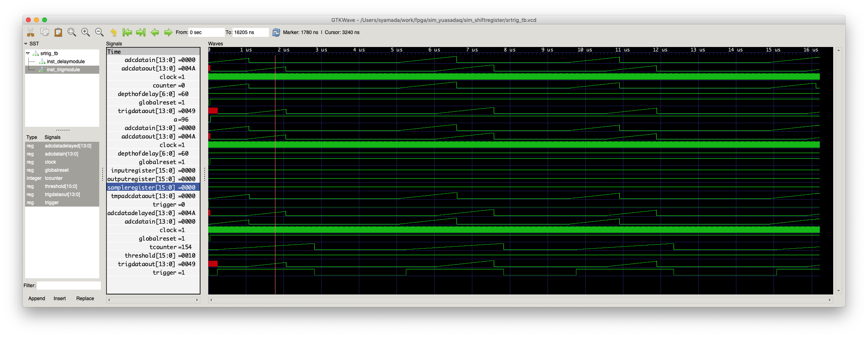Click the 10 us mark on the time ruler
This screenshot has height=337, width=868.
tap(585, 50)
